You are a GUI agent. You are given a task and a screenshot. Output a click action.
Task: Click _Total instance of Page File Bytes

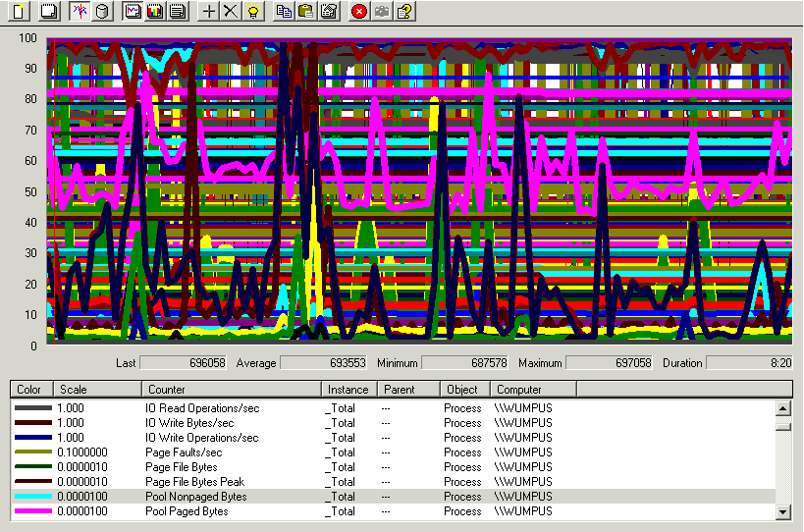tap(340, 467)
